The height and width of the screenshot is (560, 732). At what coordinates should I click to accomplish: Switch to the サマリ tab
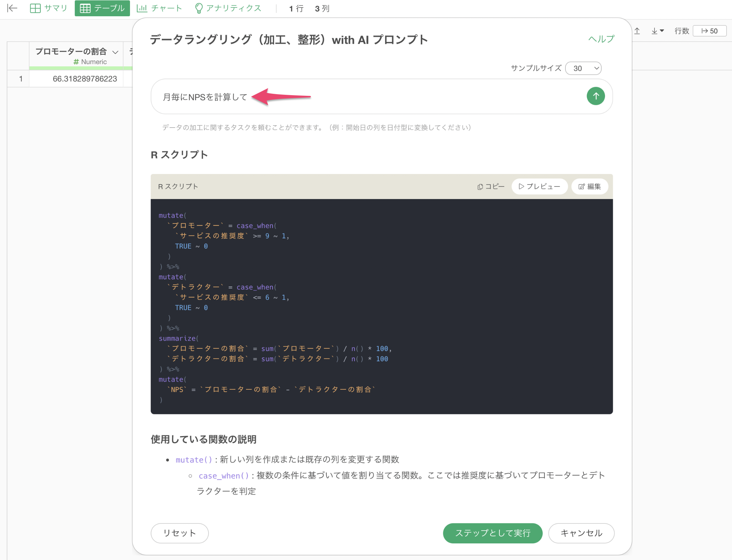click(49, 8)
